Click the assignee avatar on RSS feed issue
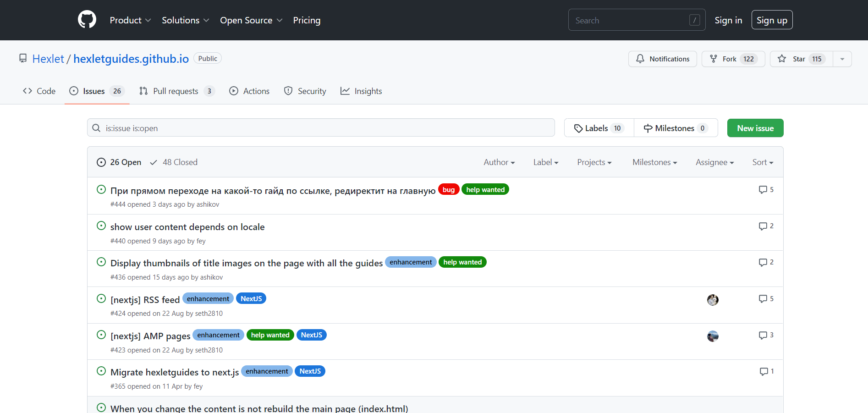The width and height of the screenshot is (868, 413). (713, 300)
